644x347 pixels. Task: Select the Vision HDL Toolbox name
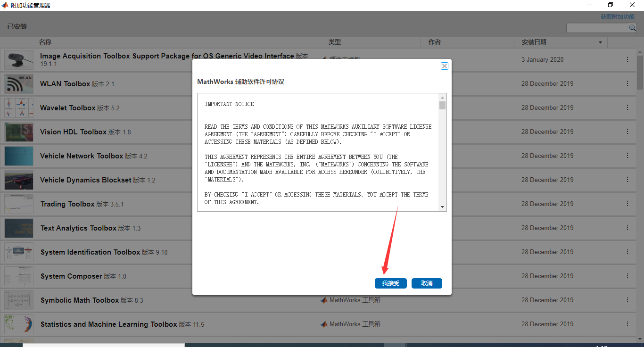(74, 132)
